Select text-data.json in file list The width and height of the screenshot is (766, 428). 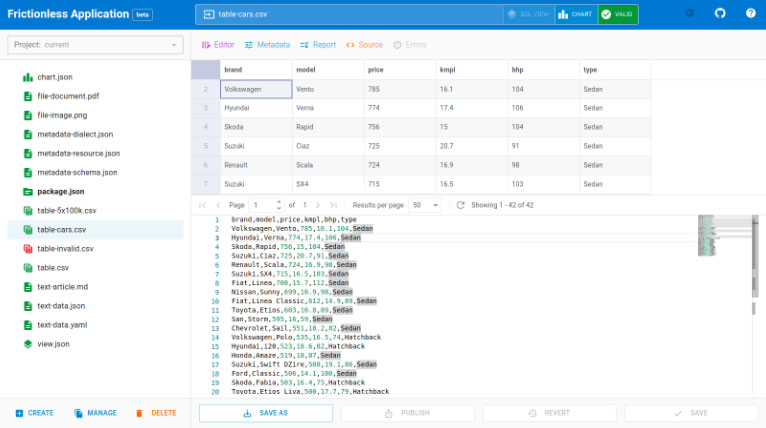95,306
